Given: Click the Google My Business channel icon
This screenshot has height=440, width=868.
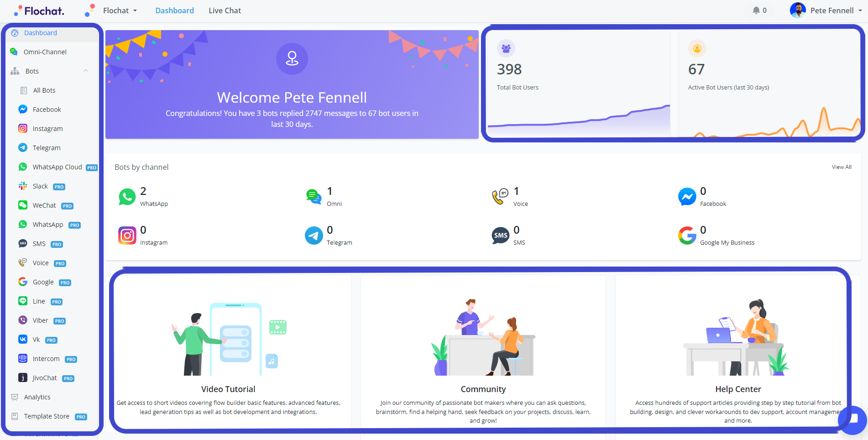Looking at the screenshot, I should [687, 236].
